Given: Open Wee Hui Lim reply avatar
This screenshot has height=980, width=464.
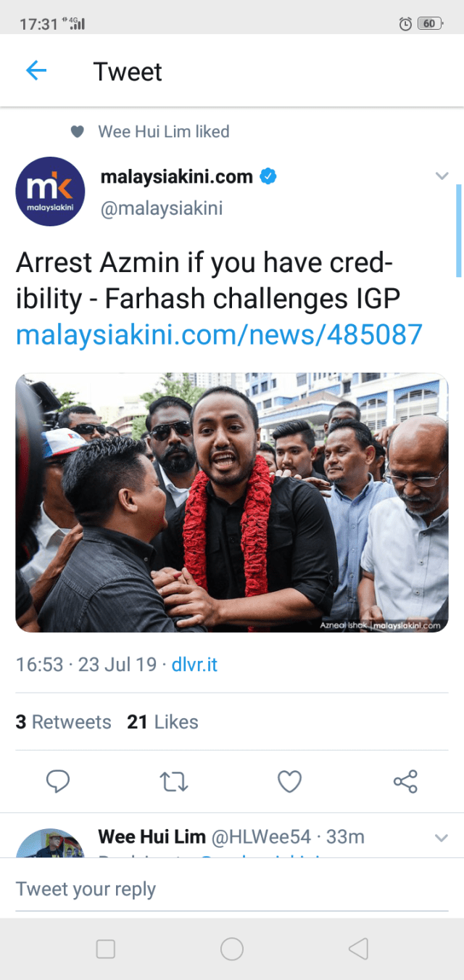Looking at the screenshot, I should pyautogui.click(x=50, y=844).
